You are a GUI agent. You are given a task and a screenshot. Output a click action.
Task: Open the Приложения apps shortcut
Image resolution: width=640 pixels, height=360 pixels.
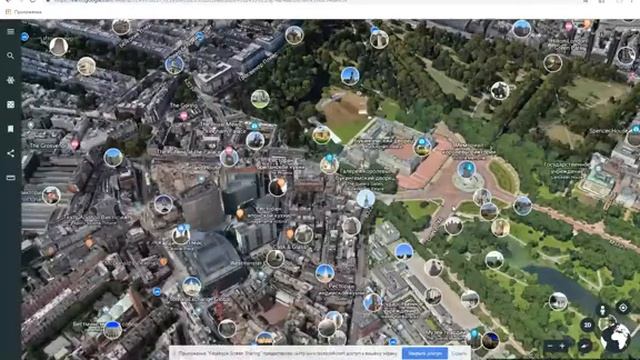(x=24, y=12)
